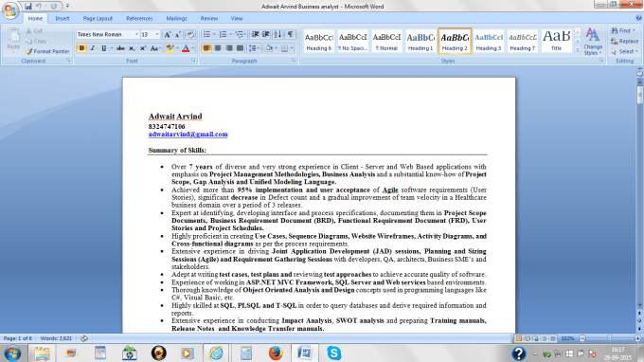Switch to Review tab
Image resolution: width=644 pixels, height=362 pixels.
pos(209,19)
